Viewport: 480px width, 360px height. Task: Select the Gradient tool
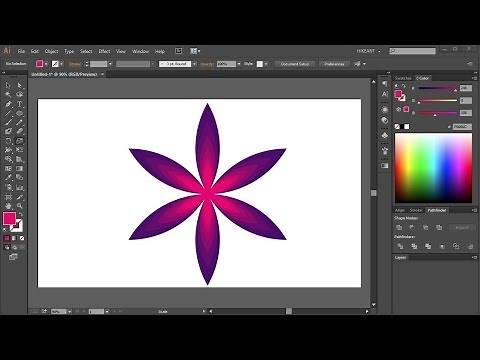coord(20,168)
